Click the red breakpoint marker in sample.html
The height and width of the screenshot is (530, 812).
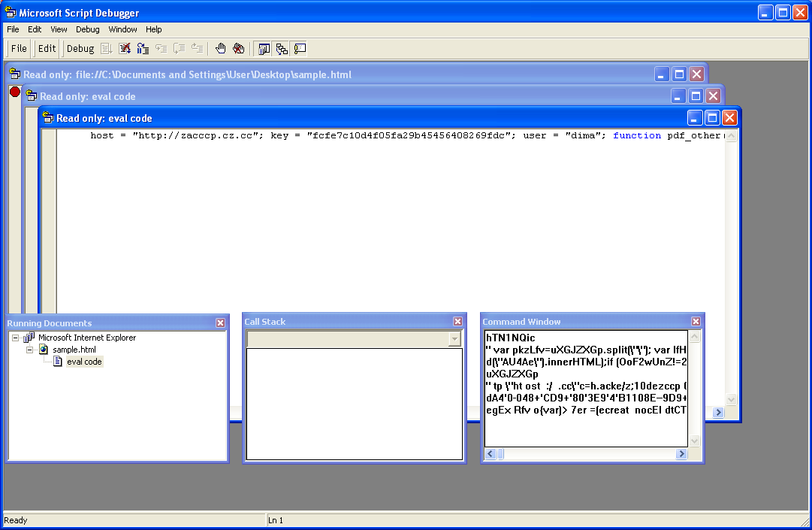click(x=14, y=92)
